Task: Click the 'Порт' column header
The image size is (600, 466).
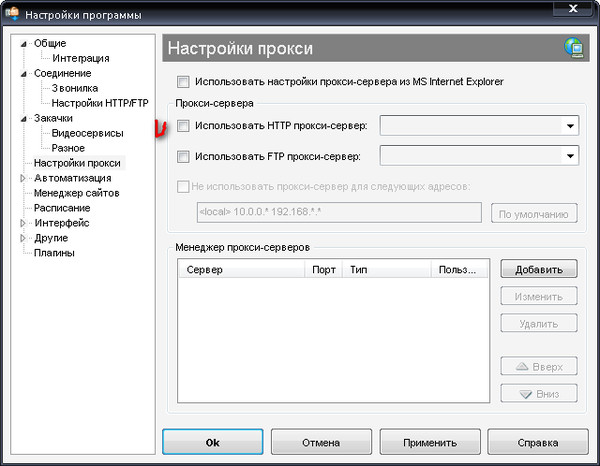Action: (x=323, y=269)
